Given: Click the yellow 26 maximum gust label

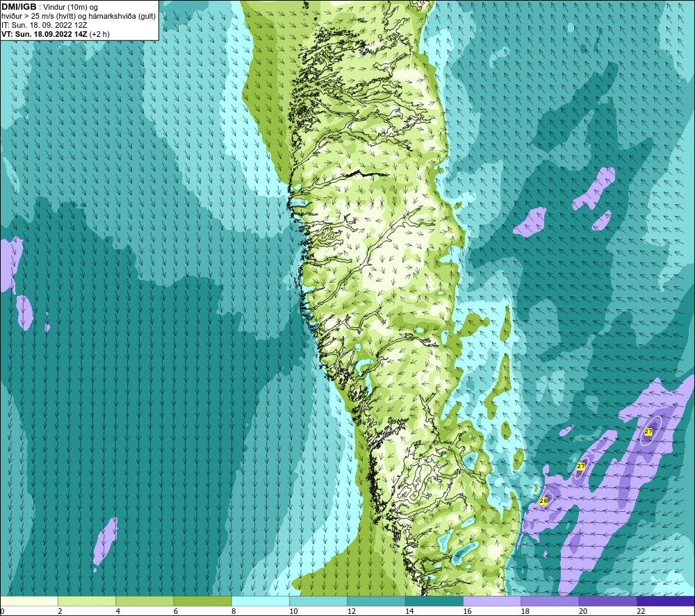Looking at the screenshot, I should point(543,501).
